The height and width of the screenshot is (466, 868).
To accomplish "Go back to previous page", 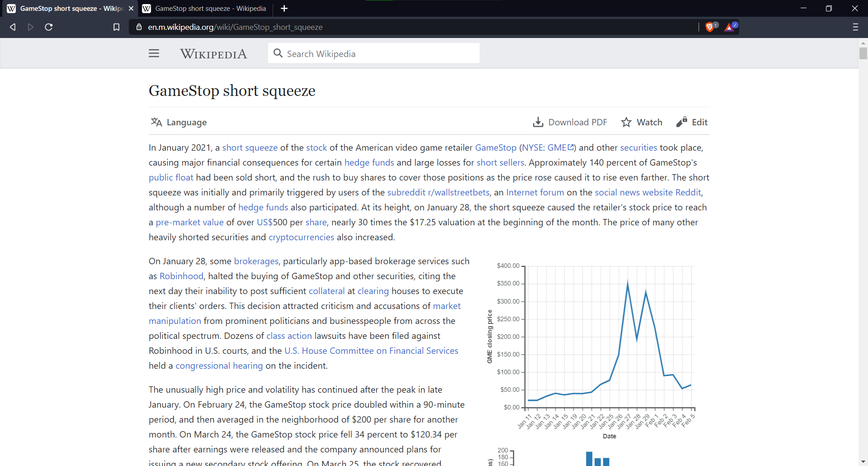I will point(13,27).
